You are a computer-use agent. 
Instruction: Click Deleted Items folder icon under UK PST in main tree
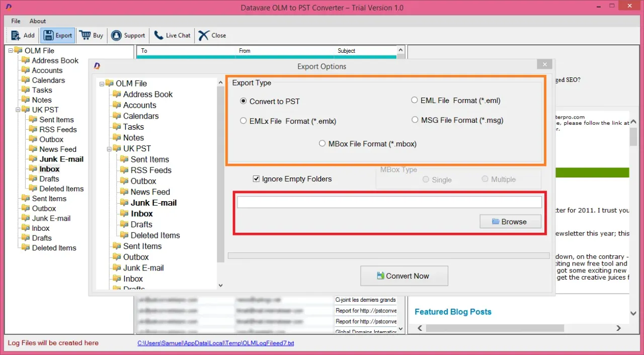(33, 189)
